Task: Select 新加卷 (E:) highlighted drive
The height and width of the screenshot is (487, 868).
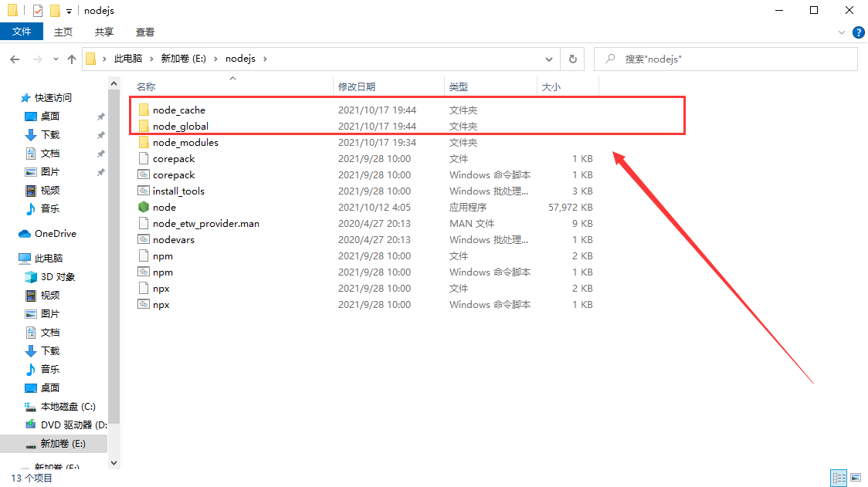Action: tap(54, 444)
